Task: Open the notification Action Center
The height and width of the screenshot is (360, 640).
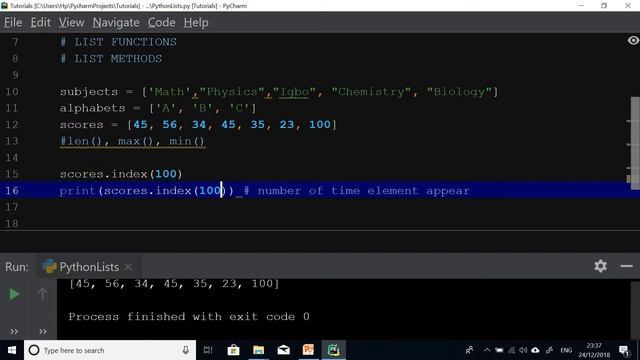Action: click(624, 351)
